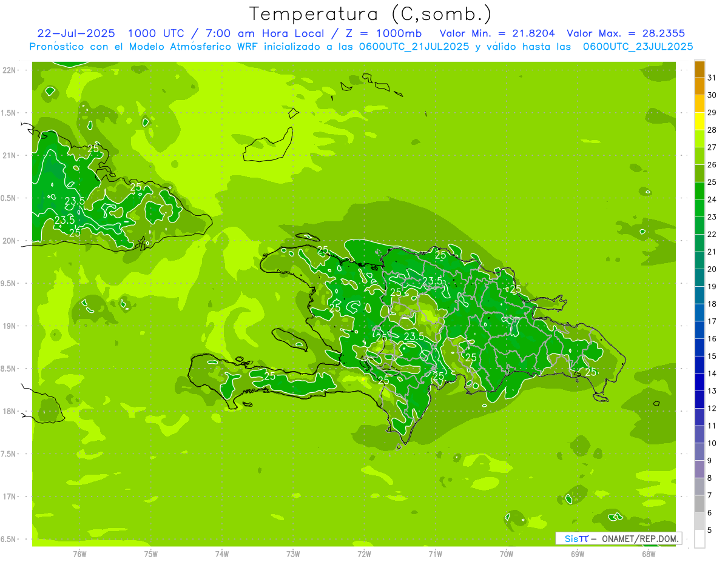
Task: Click the '72W' longitude axis label
Action: tap(364, 554)
